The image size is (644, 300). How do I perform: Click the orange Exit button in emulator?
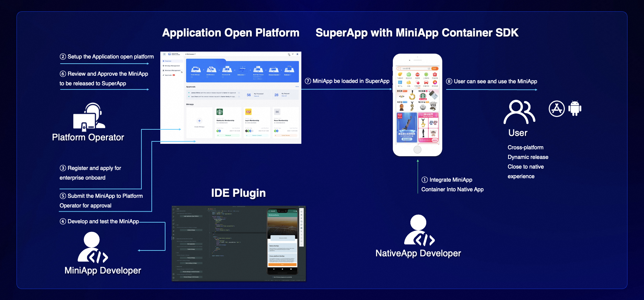[282, 265]
